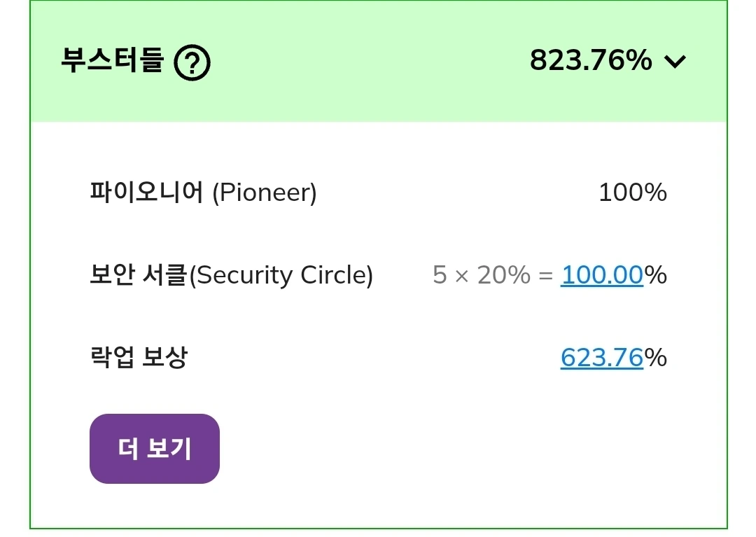The width and height of the screenshot is (756, 537).
Task: Select the 락업 보상 row label
Action: [x=139, y=358]
